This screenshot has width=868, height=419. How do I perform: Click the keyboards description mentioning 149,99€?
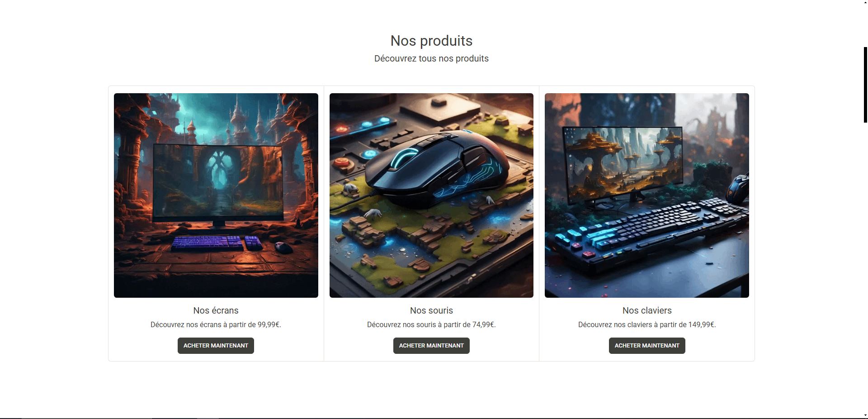[647, 324]
